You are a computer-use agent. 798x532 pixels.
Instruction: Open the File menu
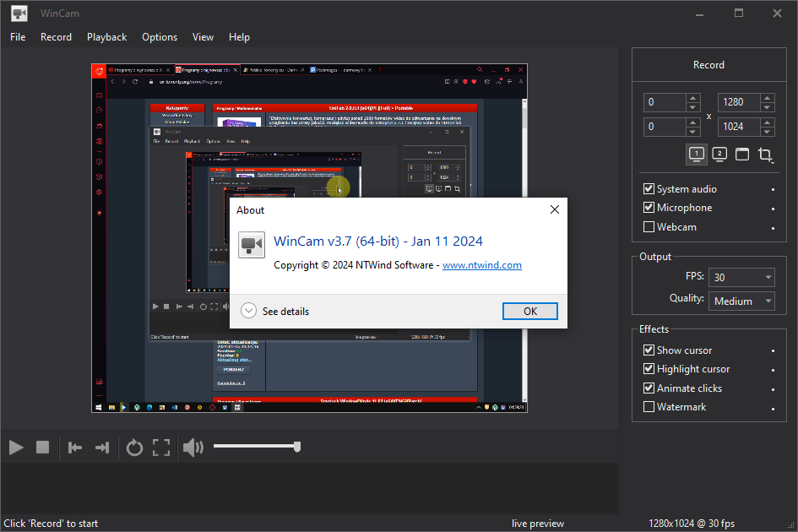tap(18, 37)
